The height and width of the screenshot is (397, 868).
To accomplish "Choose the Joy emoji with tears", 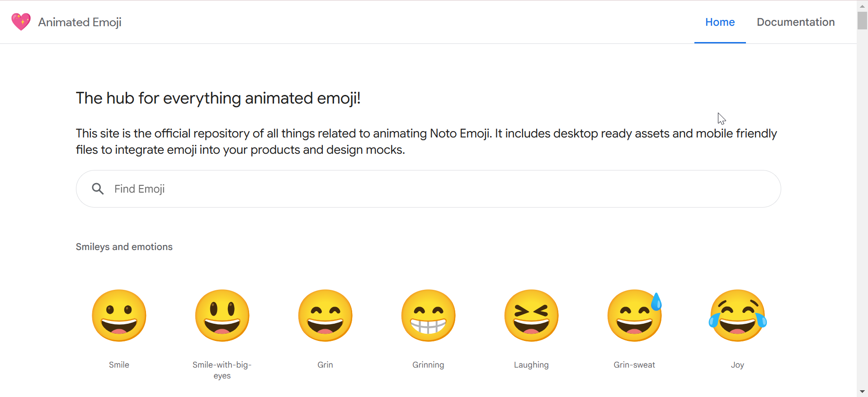I will click(x=737, y=316).
